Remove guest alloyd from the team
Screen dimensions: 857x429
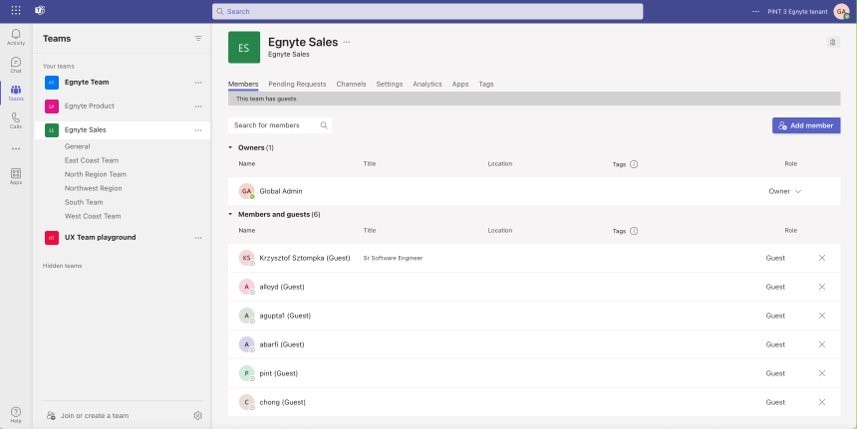(x=822, y=287)
